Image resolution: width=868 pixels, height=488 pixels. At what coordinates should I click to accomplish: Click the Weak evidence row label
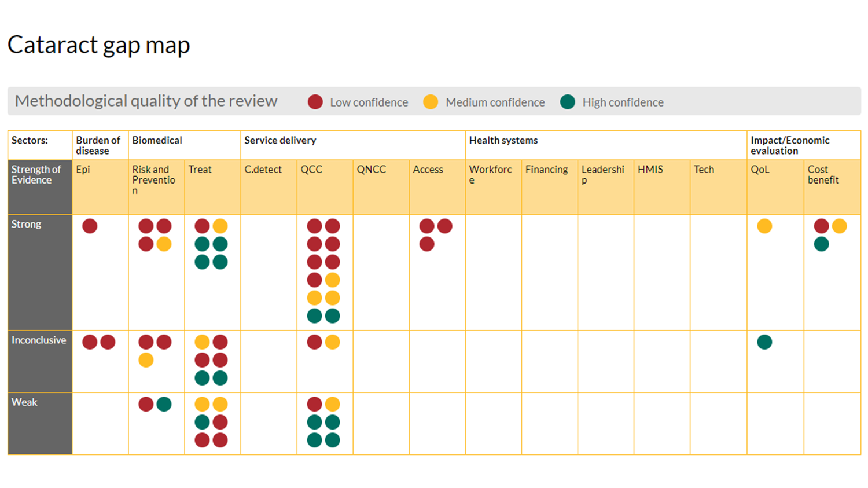[x=24, y=402]
